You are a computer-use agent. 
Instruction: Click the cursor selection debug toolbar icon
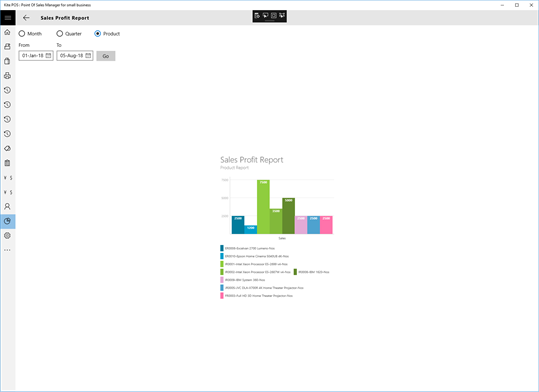(265, 15)
